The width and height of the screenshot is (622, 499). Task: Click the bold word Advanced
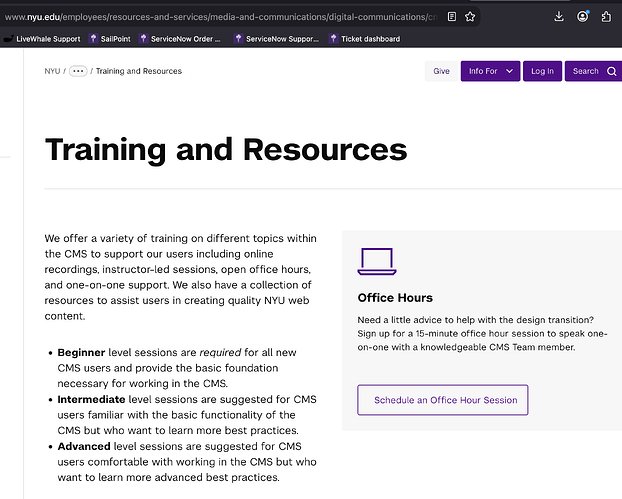point(84,446)
